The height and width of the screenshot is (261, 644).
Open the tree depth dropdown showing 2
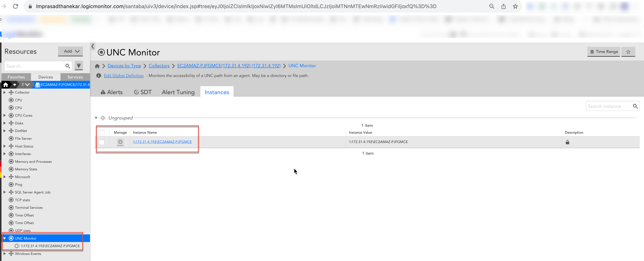click(26, 85)
